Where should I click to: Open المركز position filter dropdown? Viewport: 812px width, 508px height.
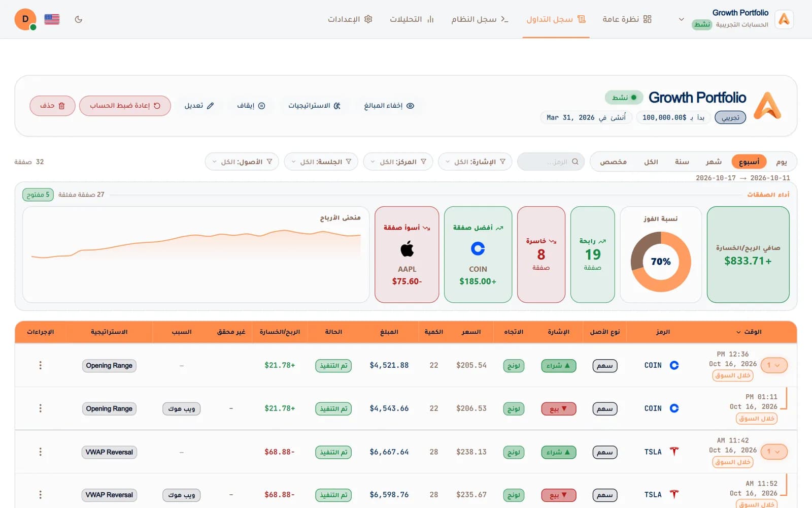click(398, 162)
